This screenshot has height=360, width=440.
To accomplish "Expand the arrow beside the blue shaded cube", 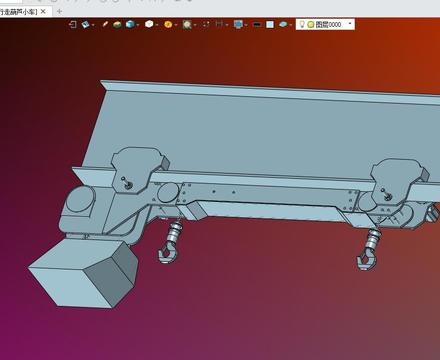I will (x=137, y=25).
